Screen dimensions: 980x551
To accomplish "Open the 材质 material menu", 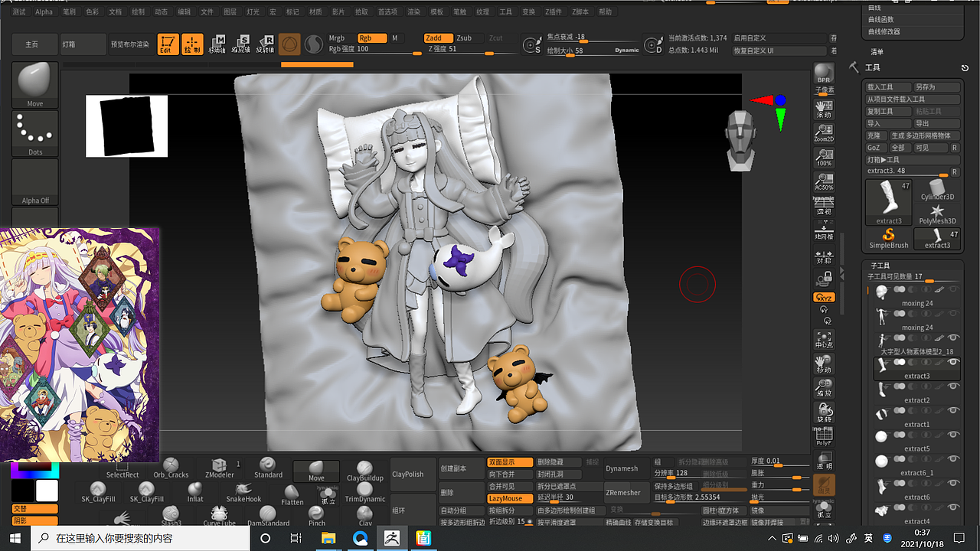I will pyautogui.click(x=315, y=12).
